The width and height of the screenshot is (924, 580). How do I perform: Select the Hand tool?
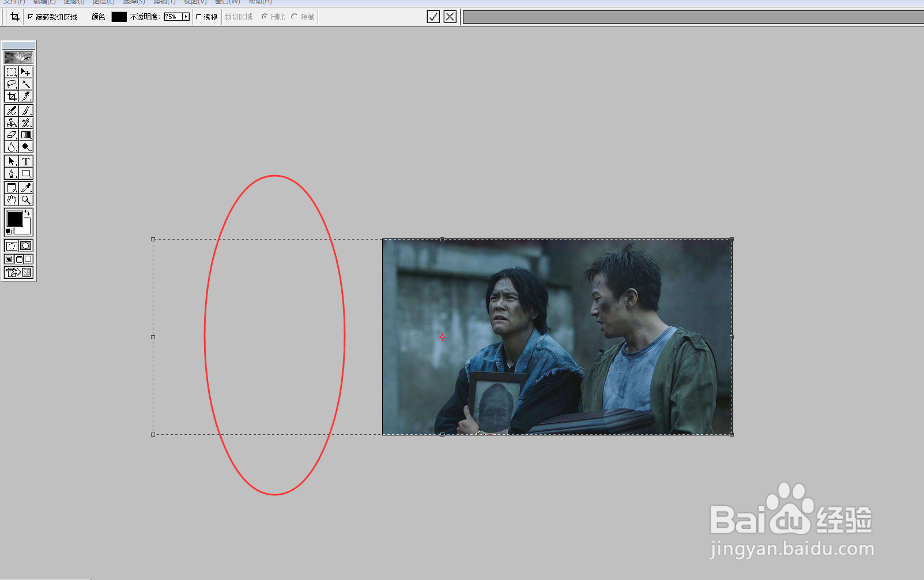pos(11,200)
